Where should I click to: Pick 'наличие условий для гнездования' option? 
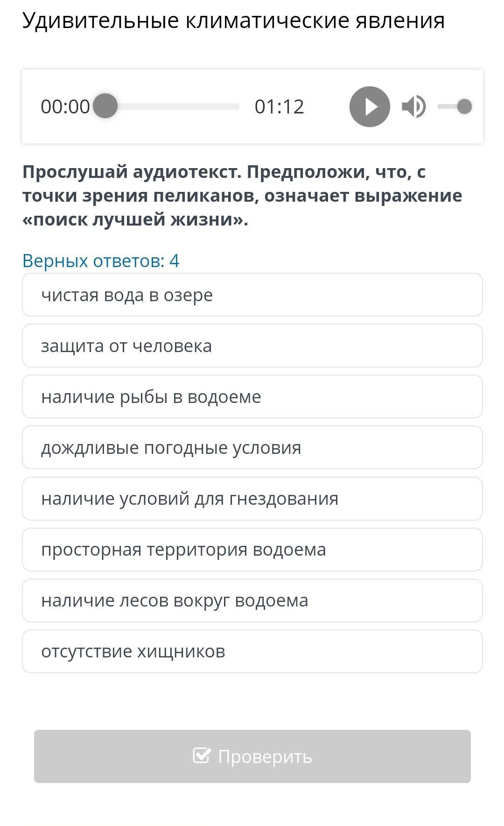tap(252, 499)
